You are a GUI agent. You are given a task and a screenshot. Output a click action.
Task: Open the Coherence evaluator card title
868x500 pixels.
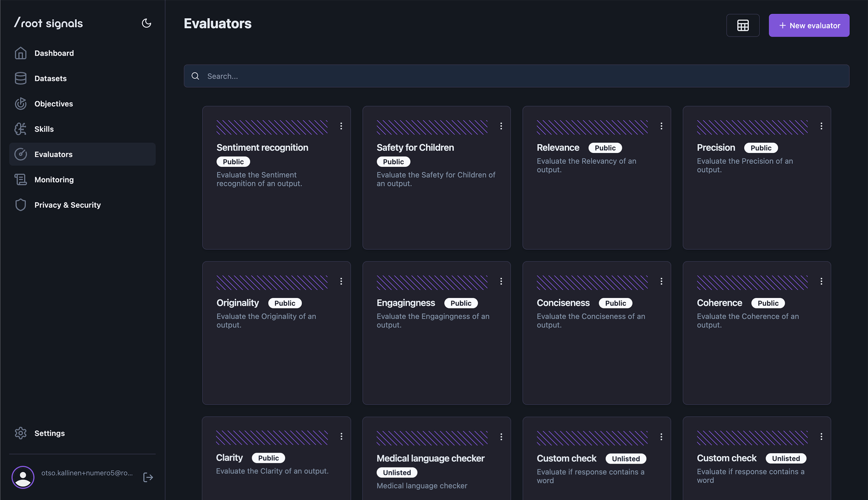tap(719, 303)
